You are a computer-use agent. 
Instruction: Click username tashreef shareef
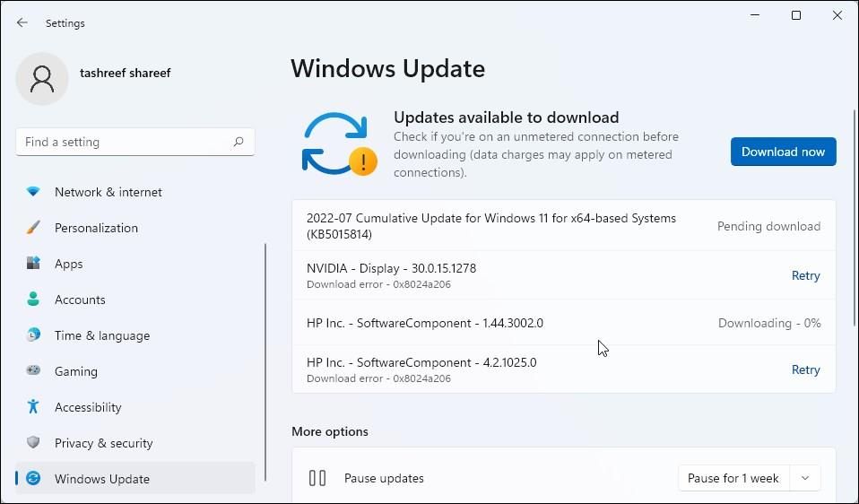click(x=125, y=73)
